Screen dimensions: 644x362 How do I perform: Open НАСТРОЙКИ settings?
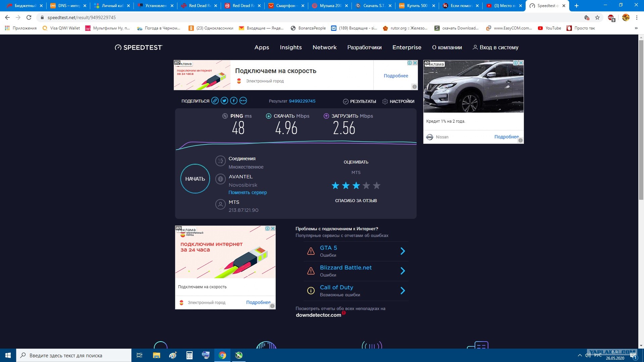click(x=398, y=101)
